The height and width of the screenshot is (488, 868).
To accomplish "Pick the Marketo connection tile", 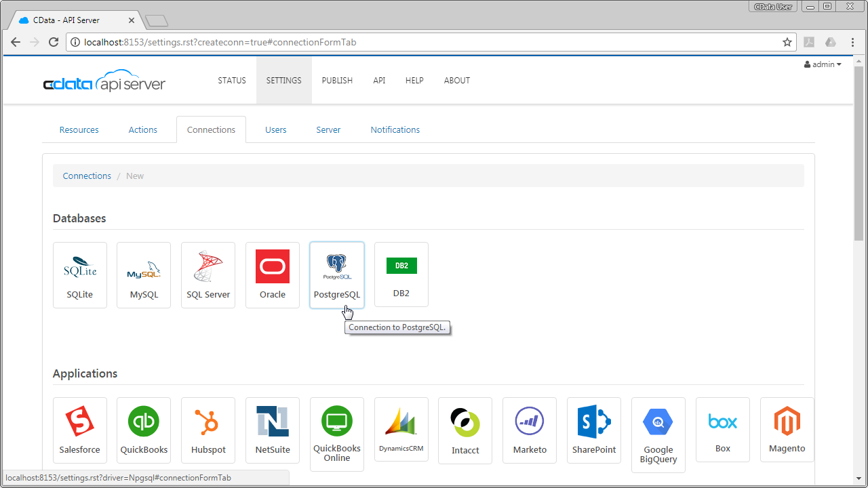I will click(530, 430).
